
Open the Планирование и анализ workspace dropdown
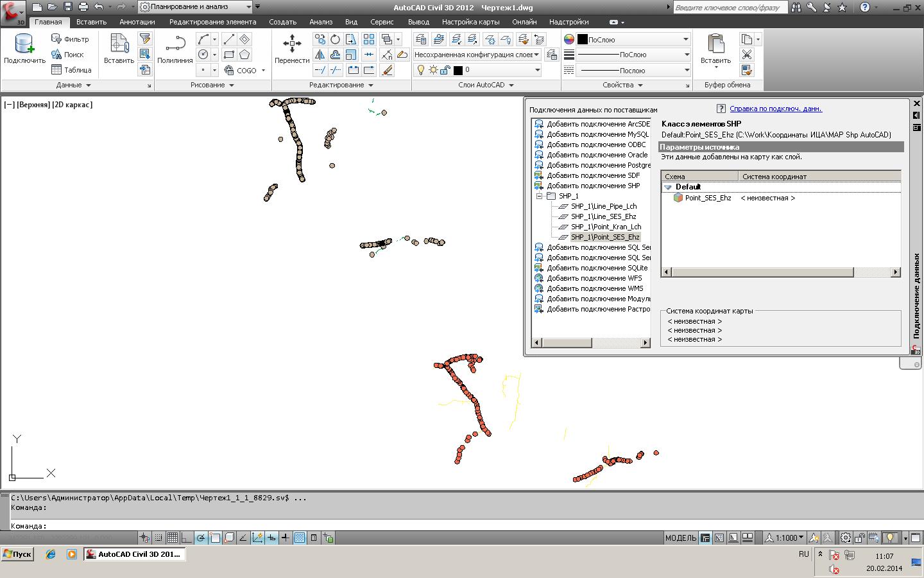coord(196,7)
